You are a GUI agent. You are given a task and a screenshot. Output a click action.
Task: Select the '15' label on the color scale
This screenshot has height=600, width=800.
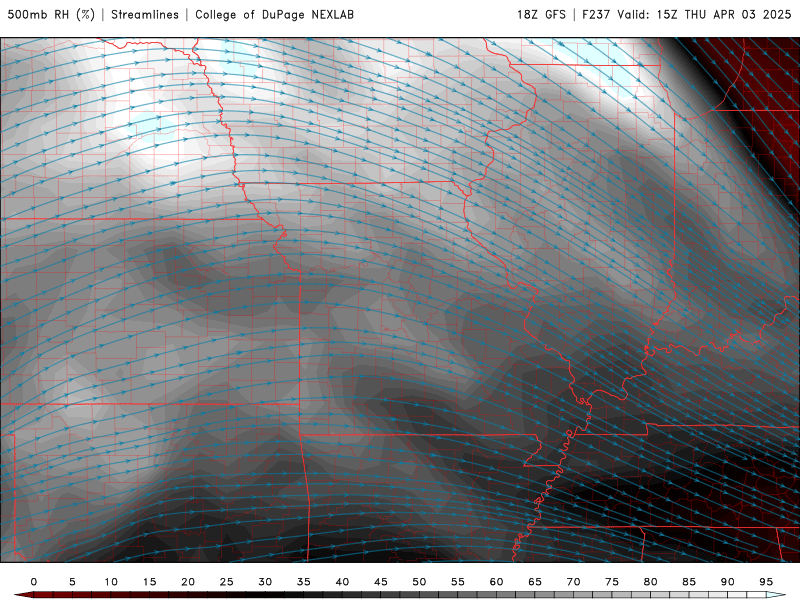coord(149,582)
